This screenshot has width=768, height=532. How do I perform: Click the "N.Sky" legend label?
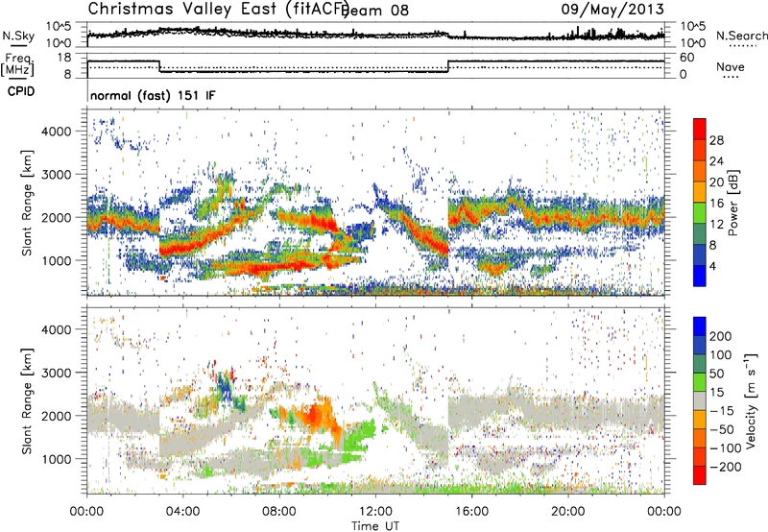(x=18, y=36)
